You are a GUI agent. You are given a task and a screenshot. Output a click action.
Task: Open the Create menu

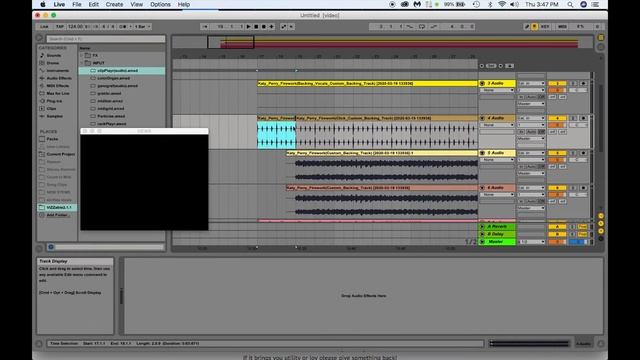pos(114,4)
